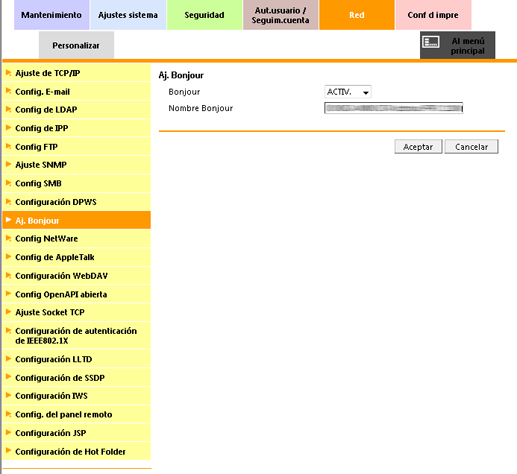Go to Config de IPP
Viewport: 517px width, 474px height.
pyautogui.click(x=76, y=128)
